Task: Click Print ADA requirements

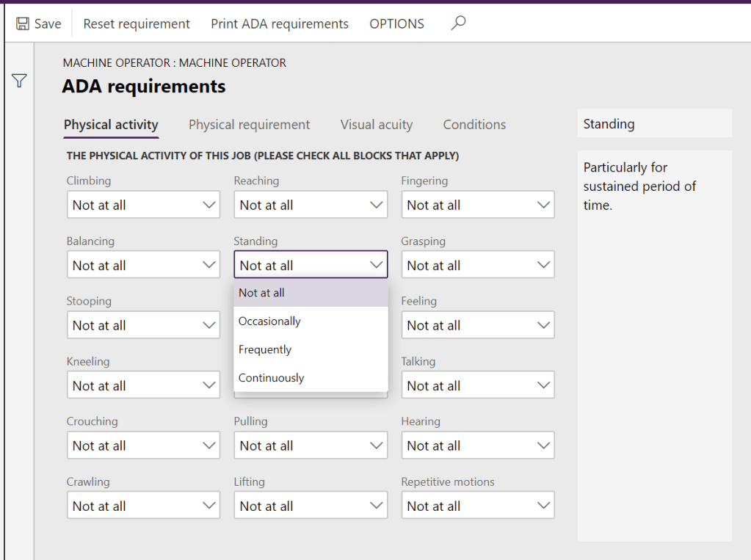Action: tap(280, 23)
